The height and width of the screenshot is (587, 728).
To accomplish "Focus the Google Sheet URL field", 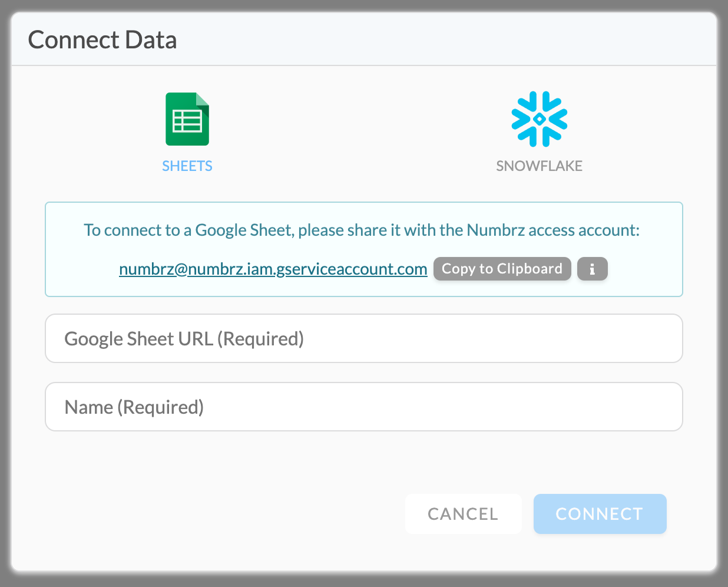I will pyautogui.click(x=364, y=338).
